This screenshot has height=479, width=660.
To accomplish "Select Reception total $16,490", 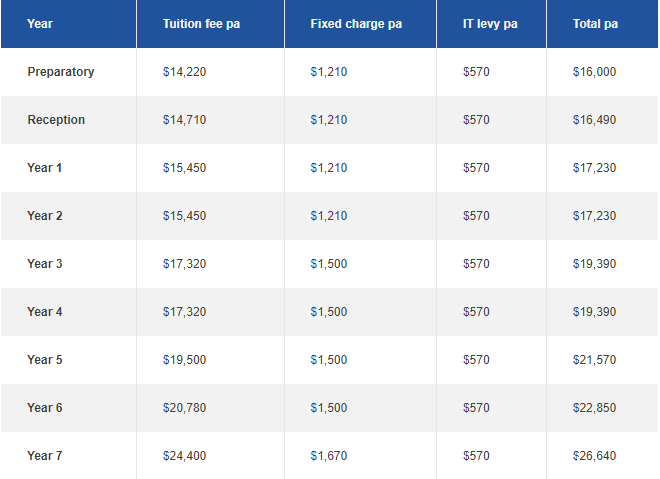I will pos(594,120).
